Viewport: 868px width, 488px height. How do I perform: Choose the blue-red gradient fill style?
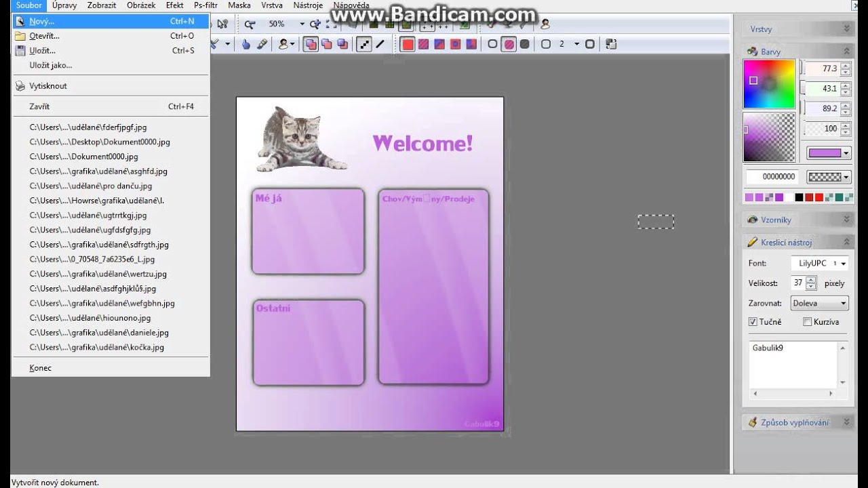pos(439,44)
